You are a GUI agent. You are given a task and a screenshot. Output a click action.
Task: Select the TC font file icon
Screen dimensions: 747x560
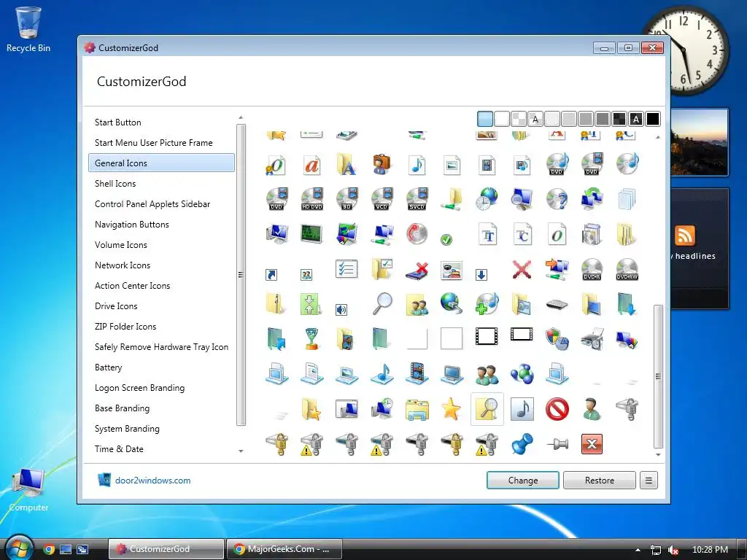tap(522, 234)
